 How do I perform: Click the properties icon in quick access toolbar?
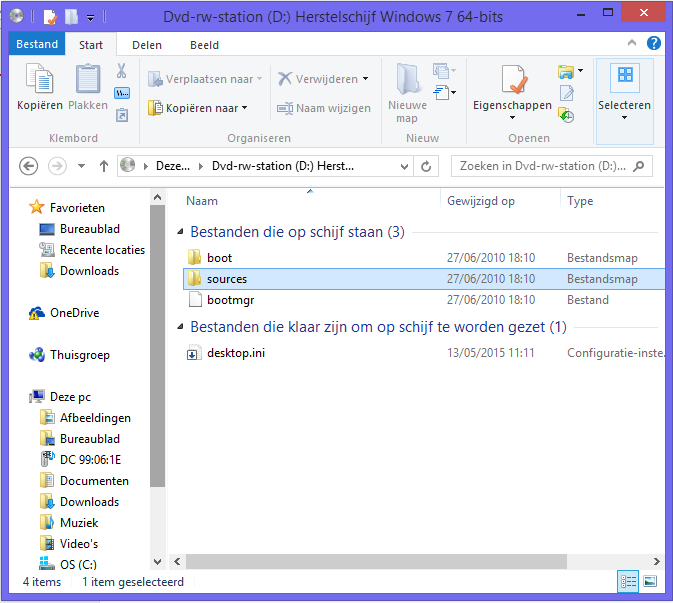coord(50,17)
